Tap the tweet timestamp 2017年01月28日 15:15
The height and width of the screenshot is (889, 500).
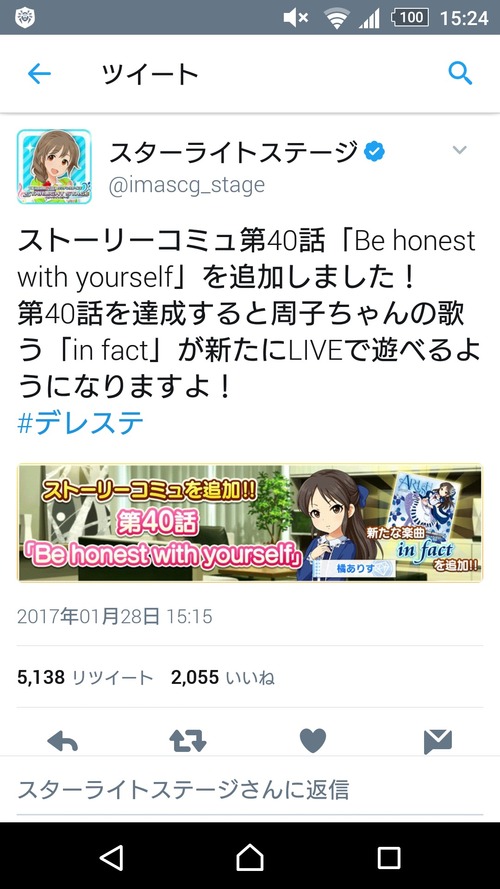coord(115,616)
